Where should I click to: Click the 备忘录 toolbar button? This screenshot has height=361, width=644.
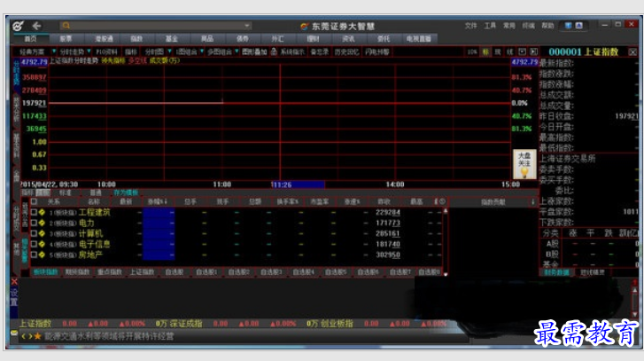319,51
